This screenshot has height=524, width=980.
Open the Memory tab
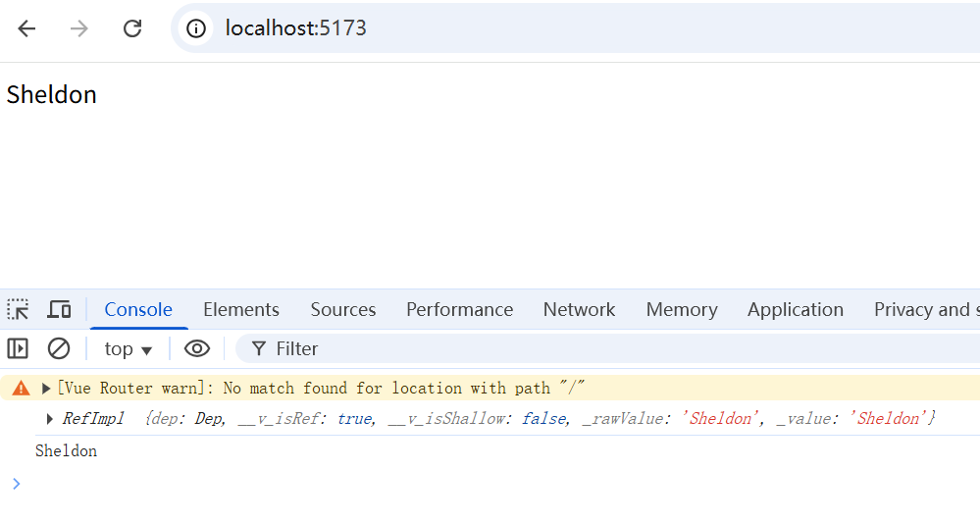682,309
